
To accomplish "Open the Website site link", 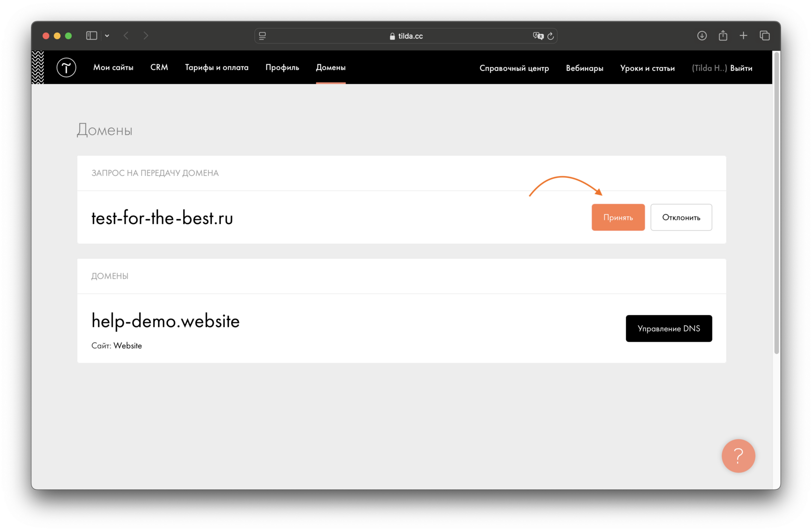I will point(128,345).
